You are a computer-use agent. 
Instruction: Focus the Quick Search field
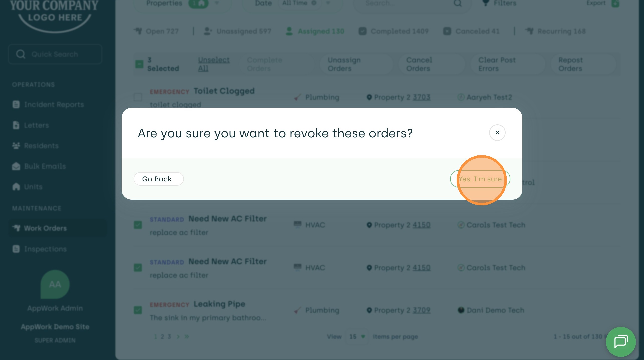[x=55, y=54]
